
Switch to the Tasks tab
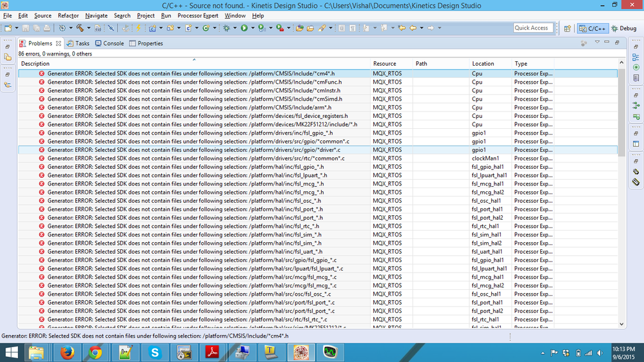click(78, 43)
